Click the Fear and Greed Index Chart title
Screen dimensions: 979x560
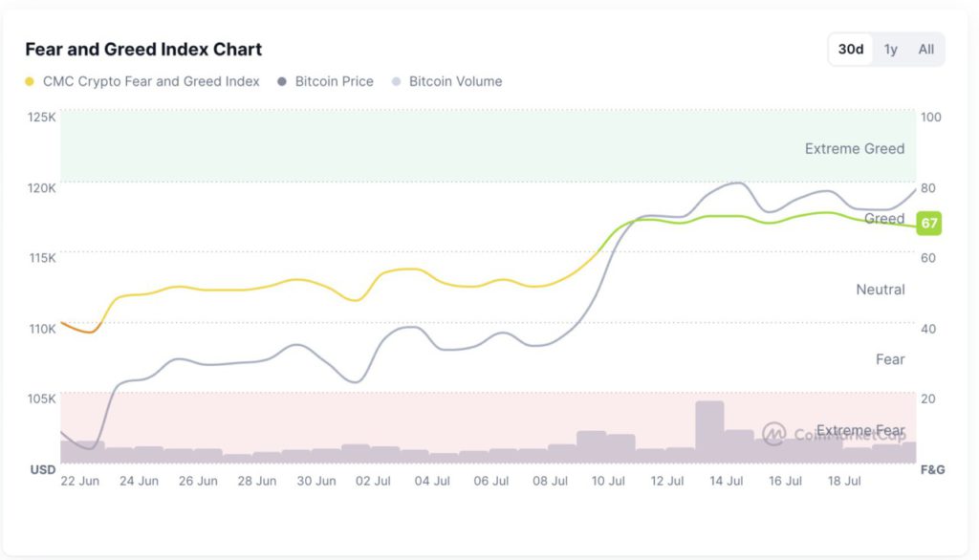click(x=143, y=49)
